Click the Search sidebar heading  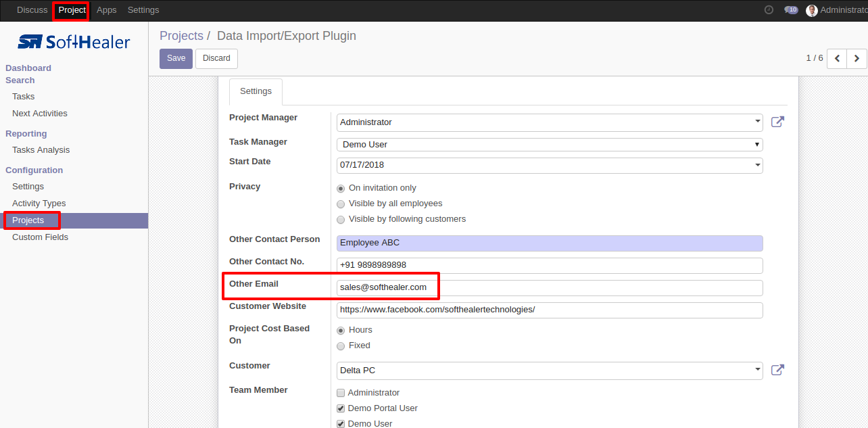(20, 80)
